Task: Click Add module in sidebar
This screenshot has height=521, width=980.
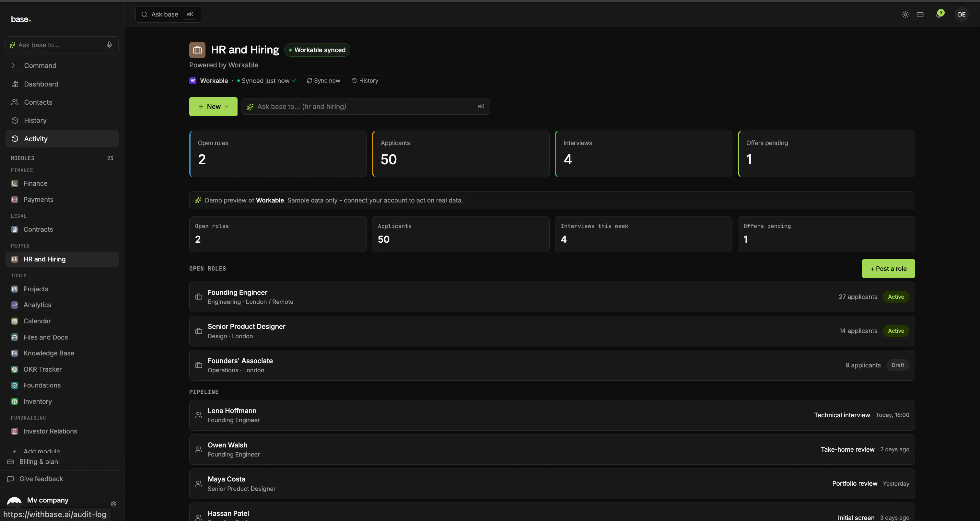Action: point(41,451)
